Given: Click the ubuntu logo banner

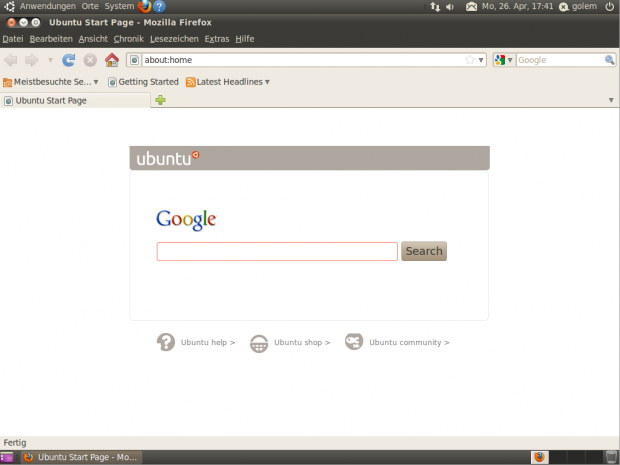Looking at the screenshot, I should pos(168,158).
